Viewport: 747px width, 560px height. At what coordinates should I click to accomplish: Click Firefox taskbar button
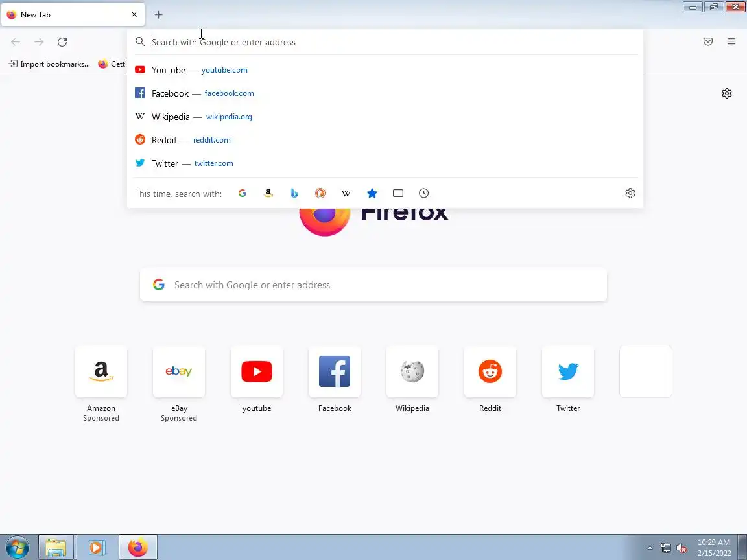pyautogui.click(x=137, y=547)
